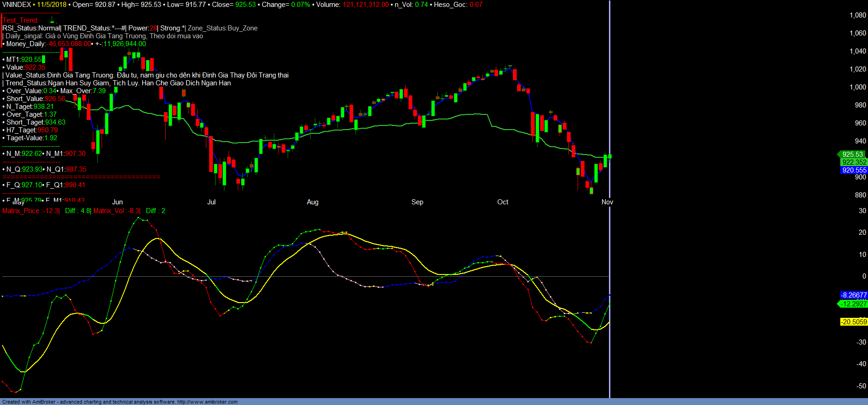Select the Jul label on the time axis

click(x=211, y=202)
